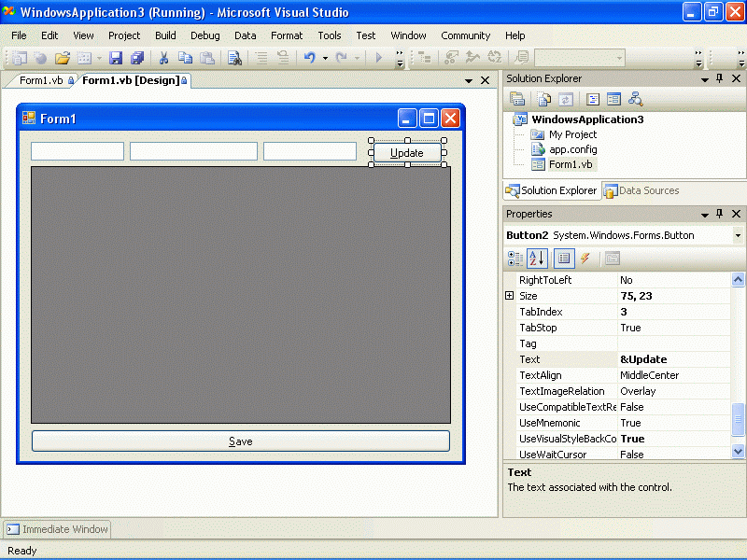Open the Immediate Window tab at bottom
The image size is (747, 560).
point(58,529)
